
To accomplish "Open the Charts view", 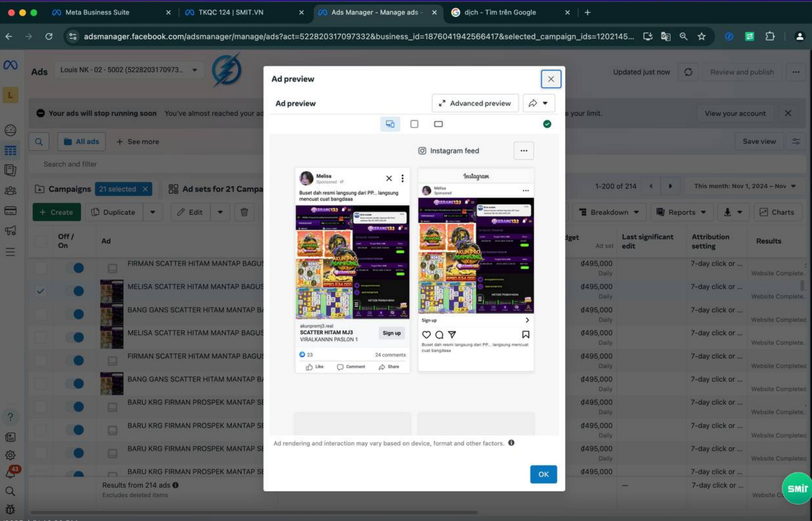I will pos(777,212).
